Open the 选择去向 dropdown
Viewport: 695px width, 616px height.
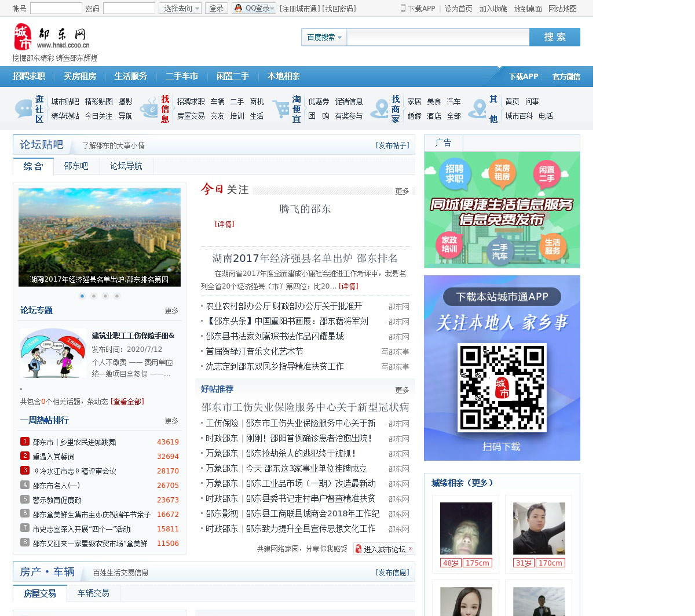(180, 8)
